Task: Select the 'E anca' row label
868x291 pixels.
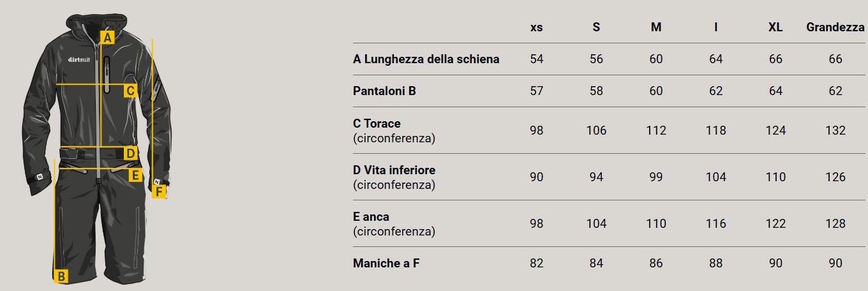Action: 371,217
